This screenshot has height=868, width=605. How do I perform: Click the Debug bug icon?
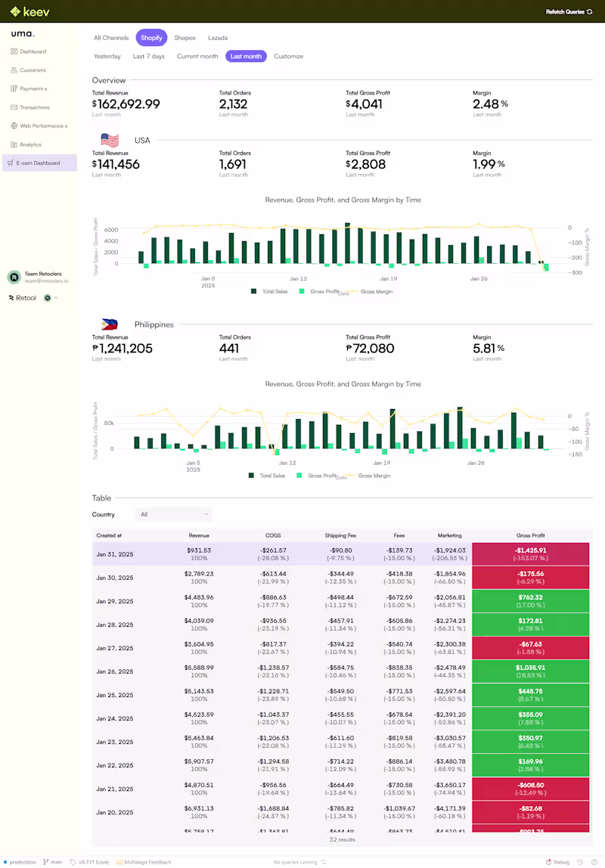(x=548, y=862)
